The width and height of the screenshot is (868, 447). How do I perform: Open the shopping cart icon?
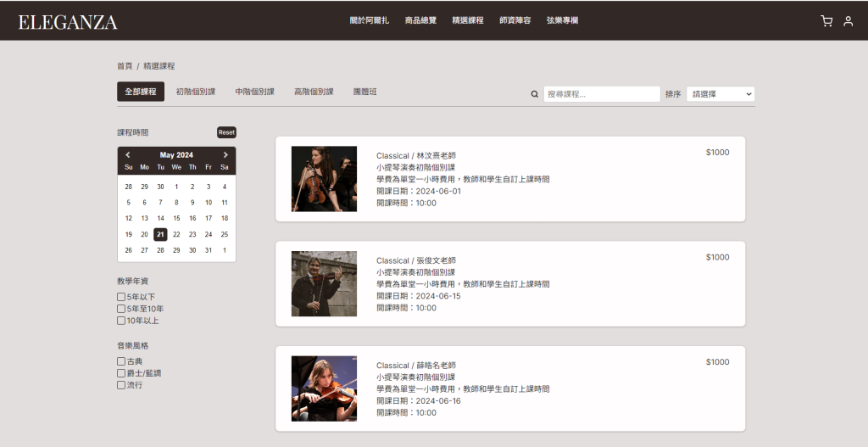[826, 21]
